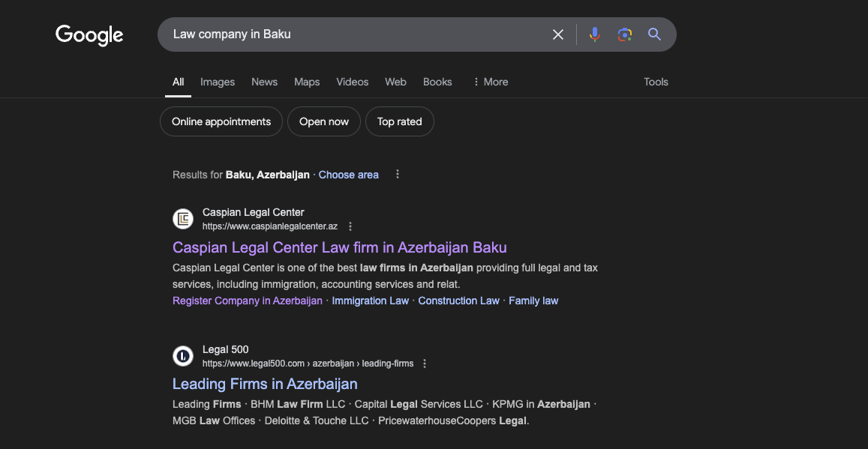Click the Choose area link
This screenshot has height=449, width=868.
349,175
